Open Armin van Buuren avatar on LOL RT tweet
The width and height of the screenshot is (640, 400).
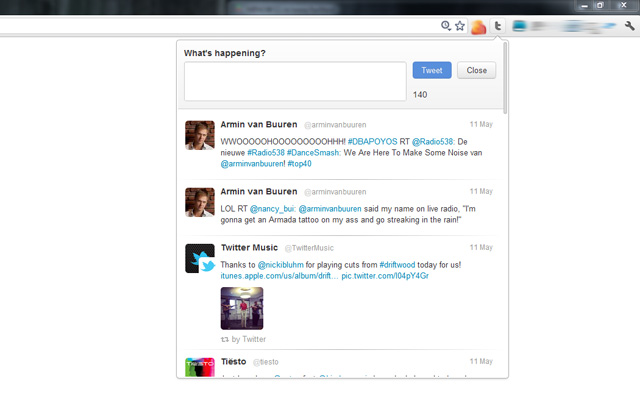pyautogui.click(x=200, y=202)
